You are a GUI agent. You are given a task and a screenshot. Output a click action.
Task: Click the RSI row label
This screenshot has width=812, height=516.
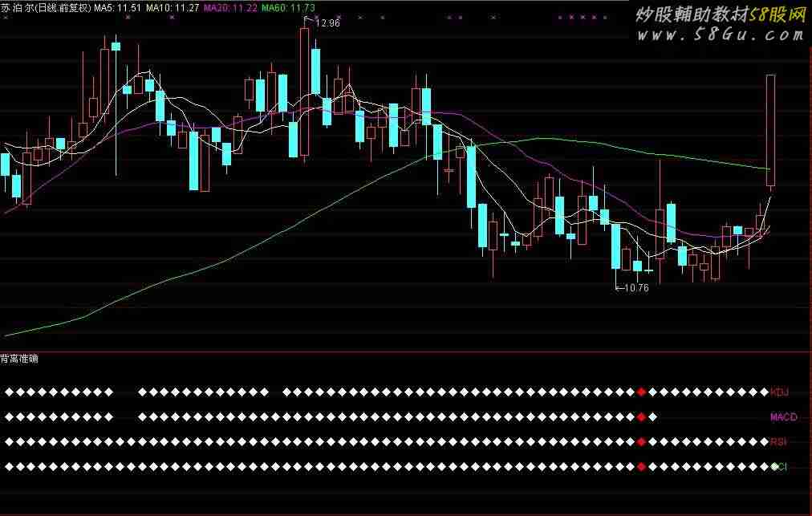pos(777,442)
